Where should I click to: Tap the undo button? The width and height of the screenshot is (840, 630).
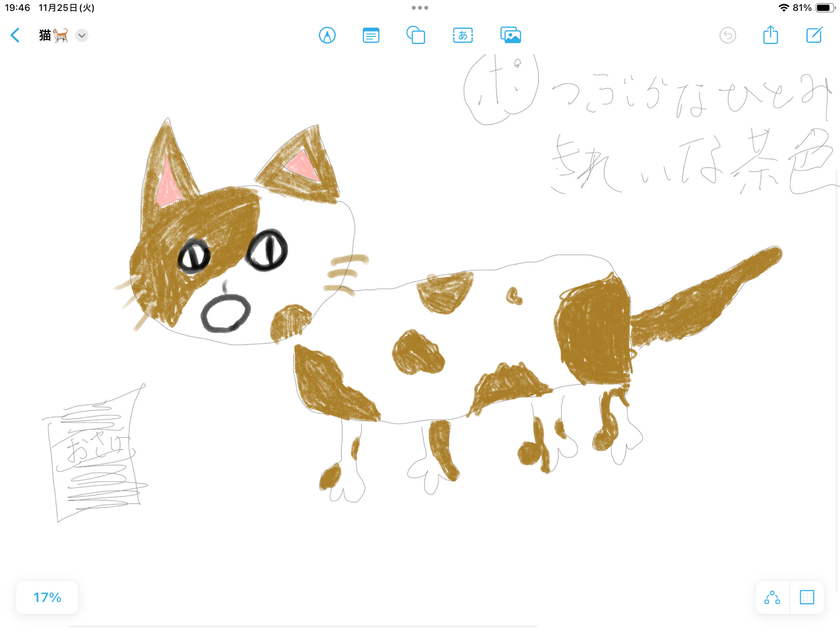point(727,35)
